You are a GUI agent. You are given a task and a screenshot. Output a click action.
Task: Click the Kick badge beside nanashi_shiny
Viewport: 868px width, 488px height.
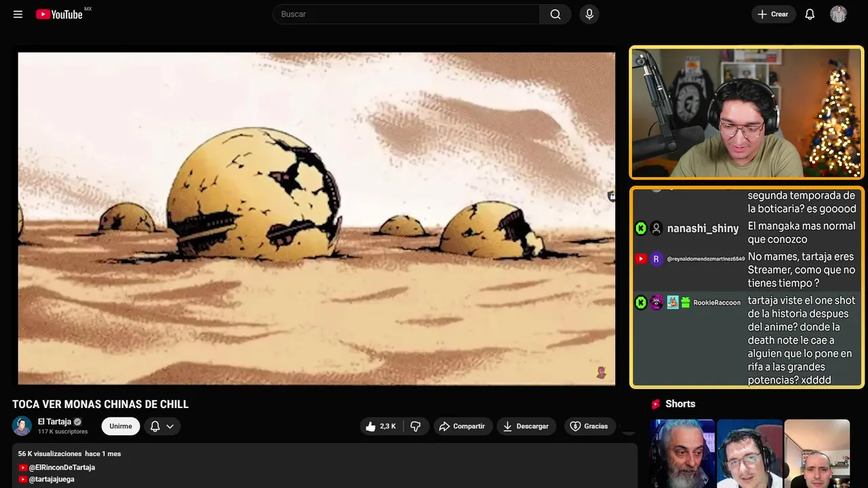pyautogui.click(x=641, y=228)
